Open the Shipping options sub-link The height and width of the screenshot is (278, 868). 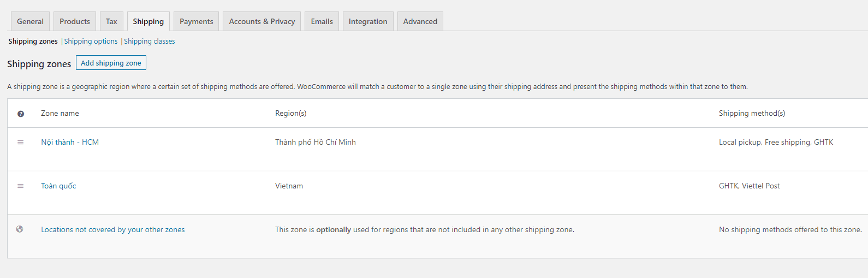(91, 42)
